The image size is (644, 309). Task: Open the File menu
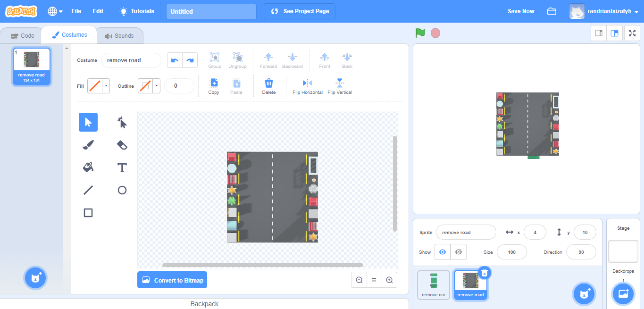(76, 11)
